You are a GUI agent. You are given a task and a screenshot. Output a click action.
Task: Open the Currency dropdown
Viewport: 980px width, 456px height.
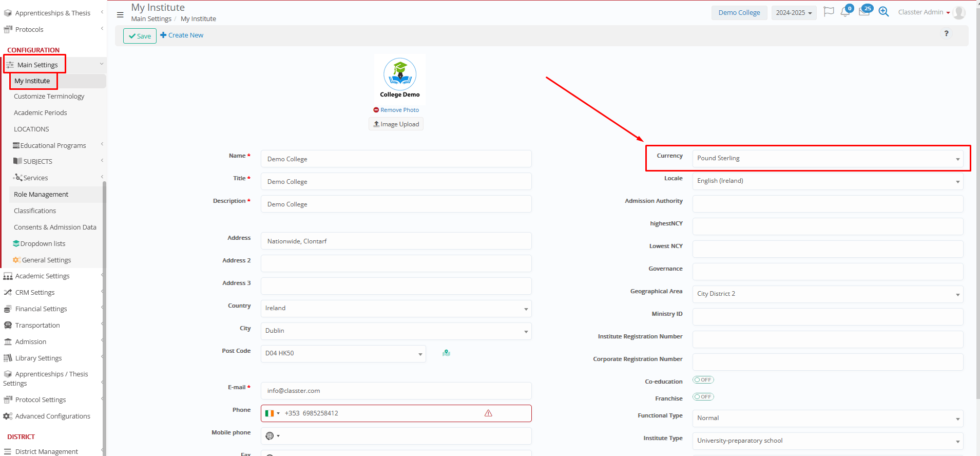pyautogui.click(x=828, y=158)
